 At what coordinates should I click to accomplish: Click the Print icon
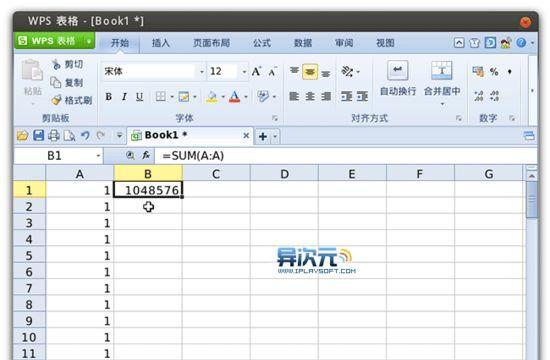coord(54,135)
